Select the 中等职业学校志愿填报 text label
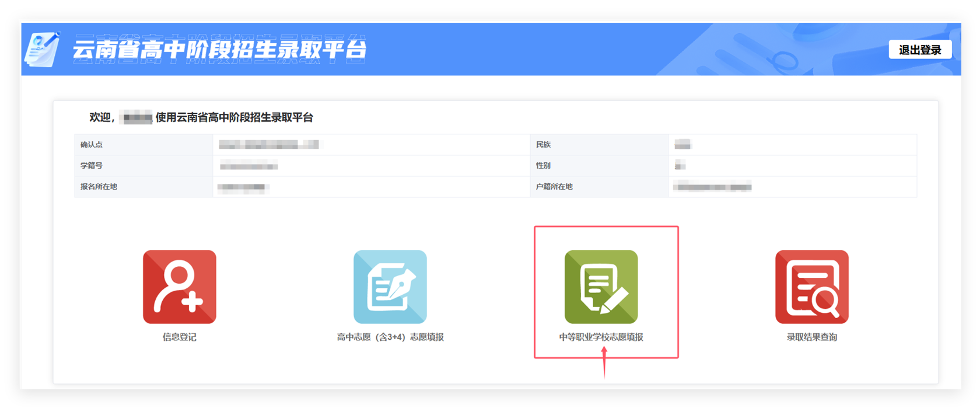Viewport: 980px width, 408px height. point(601,337)
